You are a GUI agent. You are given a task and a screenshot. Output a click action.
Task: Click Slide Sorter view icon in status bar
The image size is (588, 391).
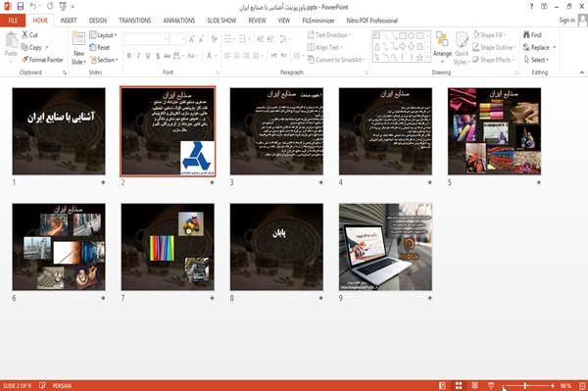(x=459, y=385)
